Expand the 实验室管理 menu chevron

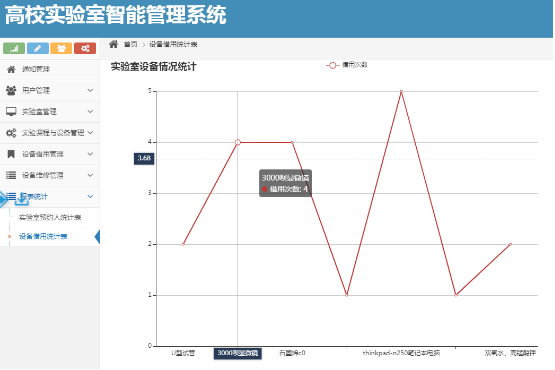pos(90,112)
